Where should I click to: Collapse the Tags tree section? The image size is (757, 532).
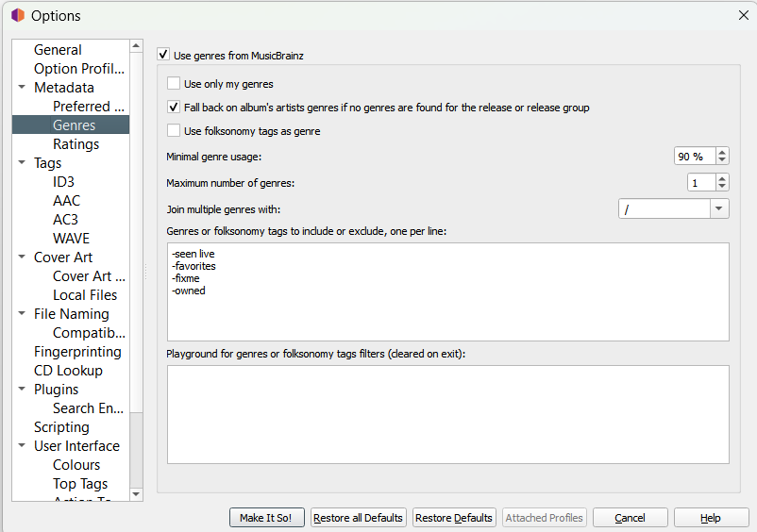pos(22,163)
